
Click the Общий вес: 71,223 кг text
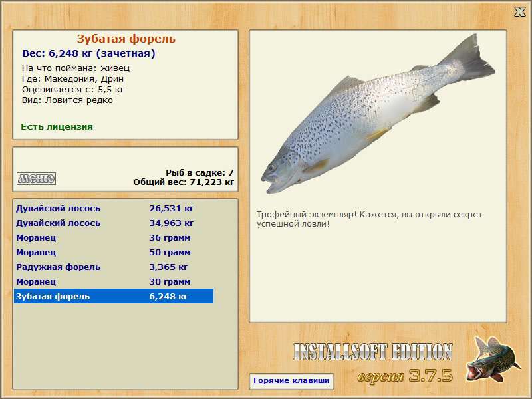pyautogui.click(x=184, y=182)
